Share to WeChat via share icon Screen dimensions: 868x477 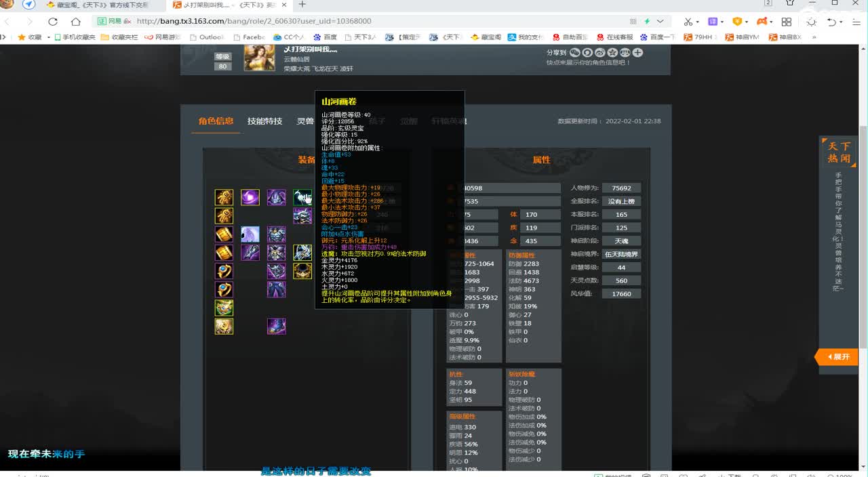[574, 52]
